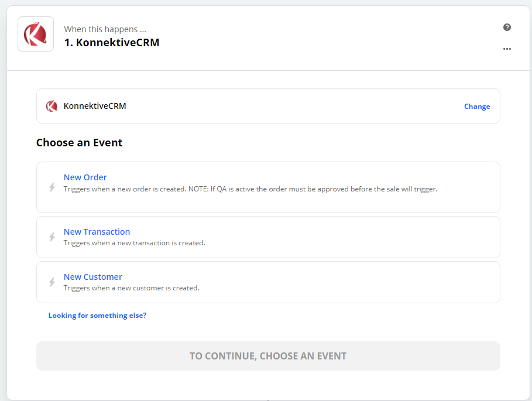Open the 'Looking for something else?' link
Image resolution: width=532 pixels, height=401 pixels.
pyautogui.click(x=97, y=316)
